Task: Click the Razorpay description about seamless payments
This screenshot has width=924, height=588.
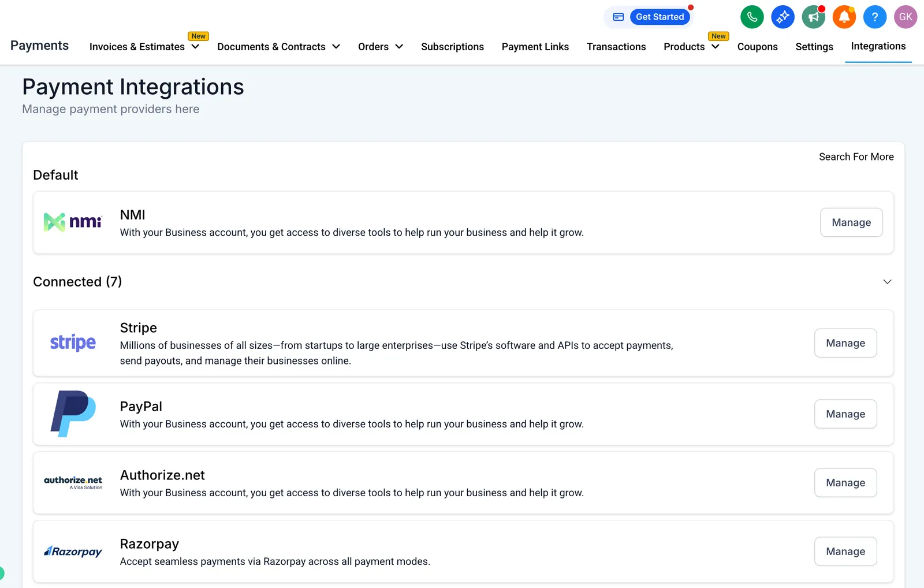Action: coord(275,561)
